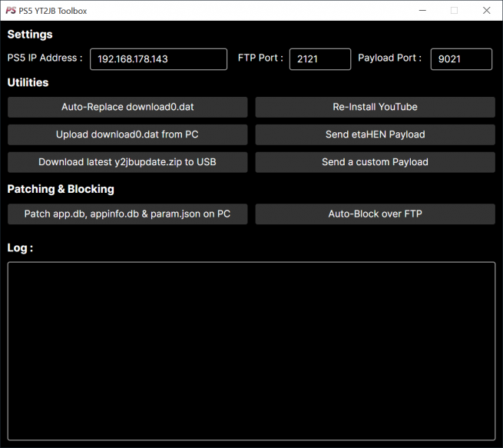Click the Auto-Replace download0.dat button
The width and height of the screenshot is (503, 448).
click(x=127, y=107)
